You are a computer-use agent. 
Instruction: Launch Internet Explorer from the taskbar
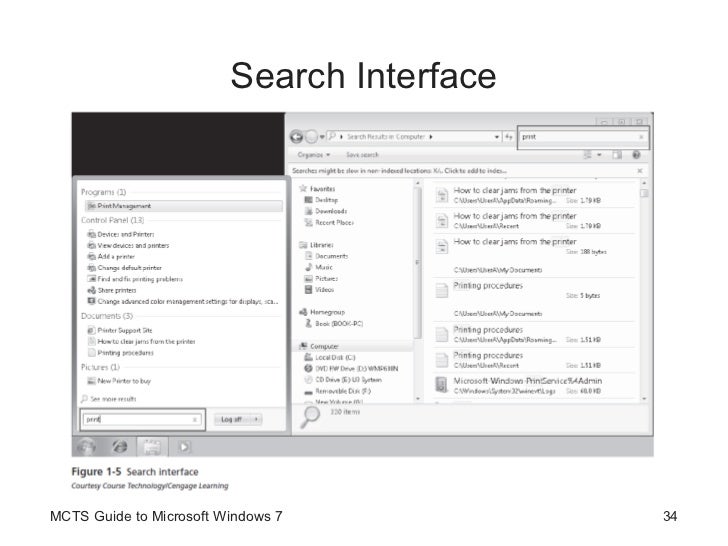[x=120, y=447]
